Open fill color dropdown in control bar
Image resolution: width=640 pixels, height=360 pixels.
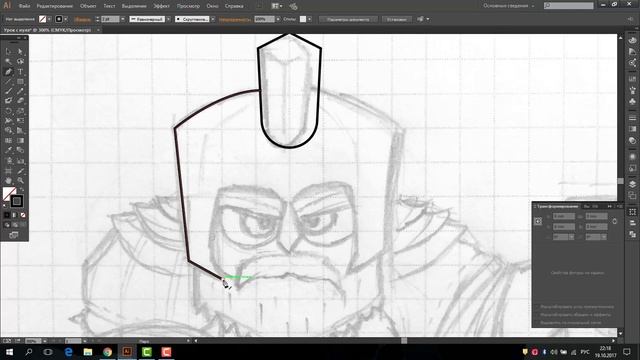[49, 19]
